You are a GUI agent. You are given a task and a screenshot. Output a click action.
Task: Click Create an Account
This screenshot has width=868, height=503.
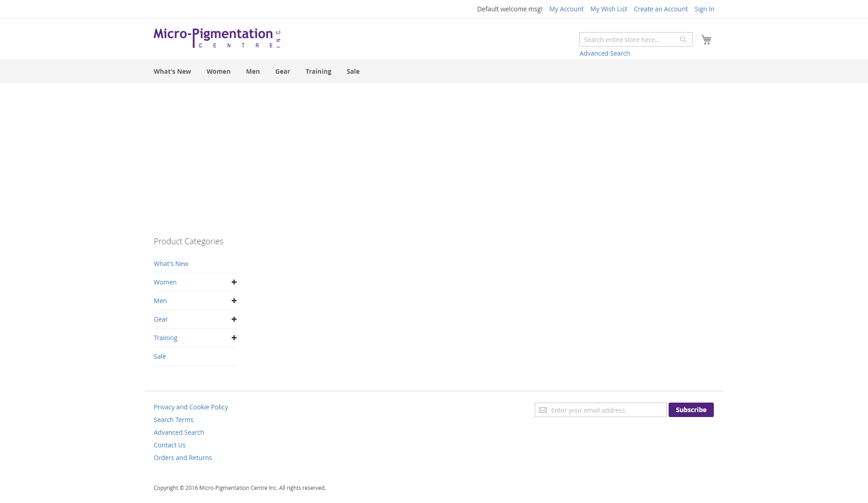660,9
